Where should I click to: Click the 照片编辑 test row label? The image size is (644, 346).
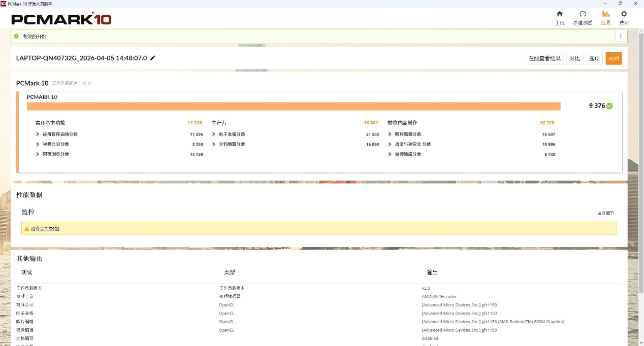[x=25, y=322]
